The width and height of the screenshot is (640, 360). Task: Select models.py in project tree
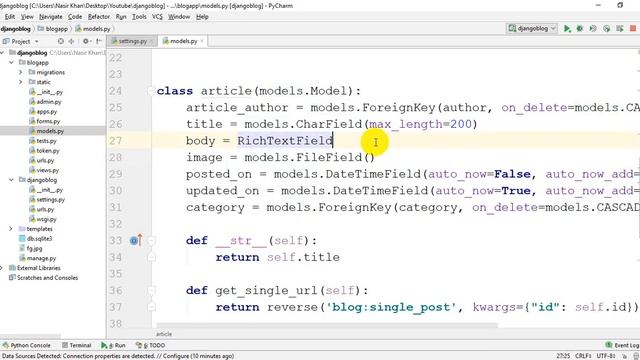point(47,131)
